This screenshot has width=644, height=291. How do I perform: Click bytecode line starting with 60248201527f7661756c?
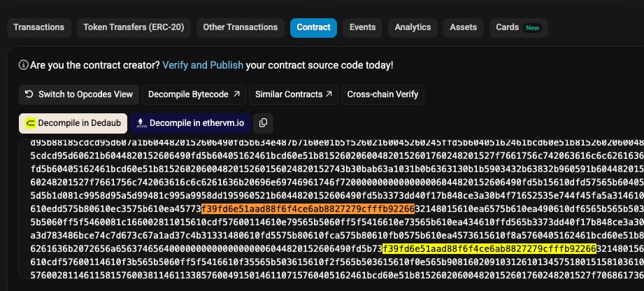point(337,183)
